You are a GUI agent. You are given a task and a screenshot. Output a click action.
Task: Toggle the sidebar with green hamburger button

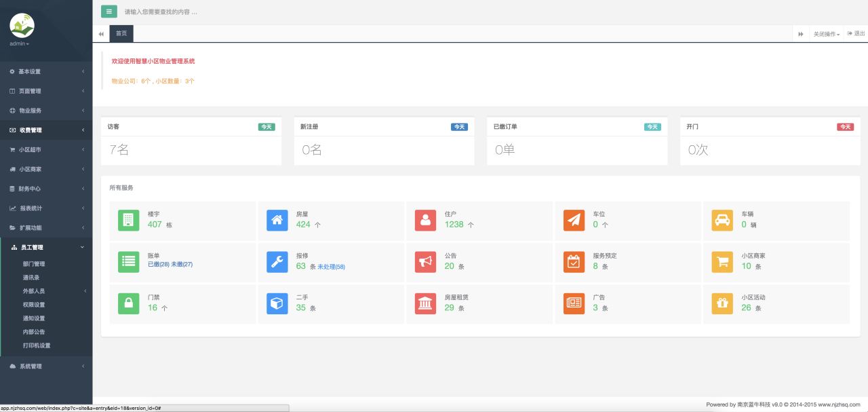(108, 11)
